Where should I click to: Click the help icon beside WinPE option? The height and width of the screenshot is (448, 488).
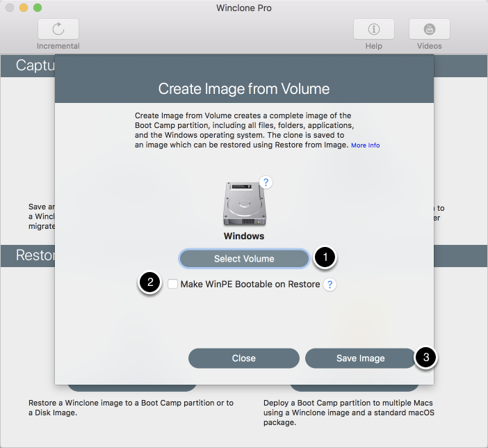point(330,285)
